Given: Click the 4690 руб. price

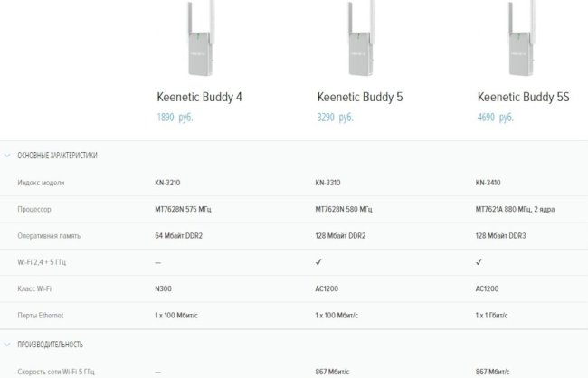Looking at the screenshot, I should click(495, 118).
